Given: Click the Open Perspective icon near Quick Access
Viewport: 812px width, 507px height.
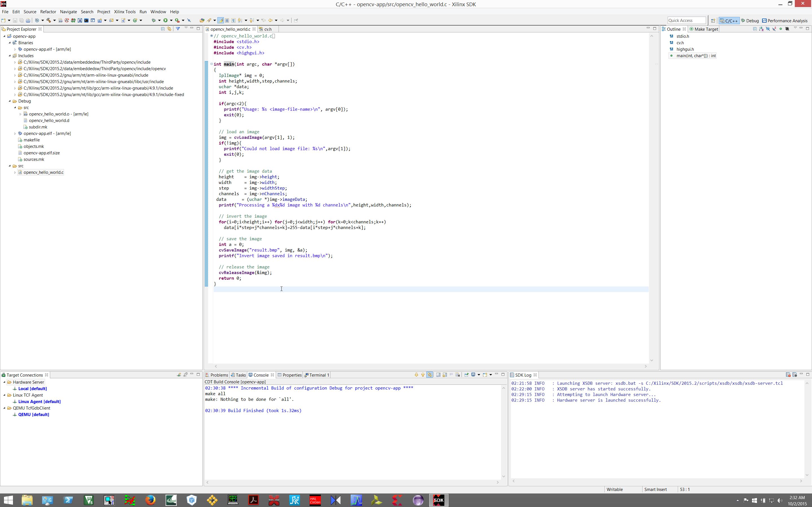Looking at the screenshot, I should (x=713, y=21).
